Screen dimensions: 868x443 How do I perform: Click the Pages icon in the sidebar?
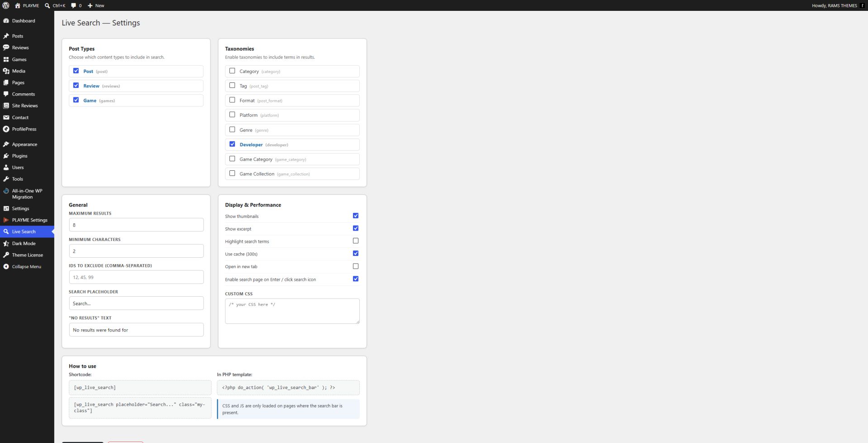(6, 82)
